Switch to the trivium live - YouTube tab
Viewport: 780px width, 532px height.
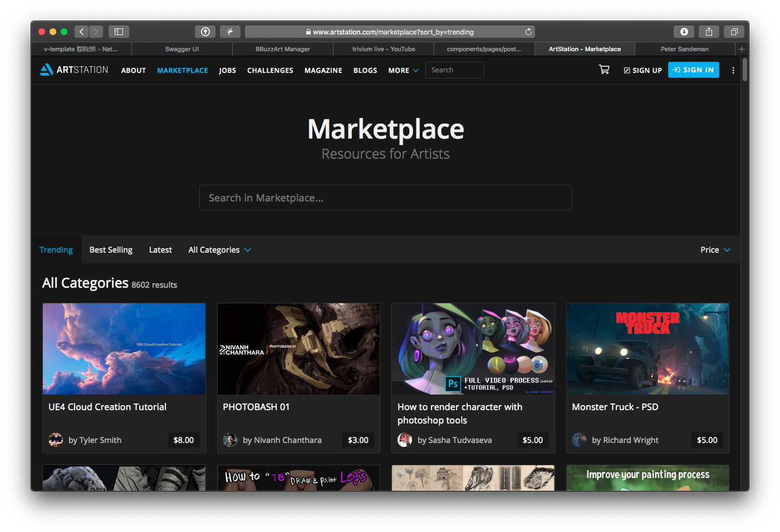[x=384, y=49]
